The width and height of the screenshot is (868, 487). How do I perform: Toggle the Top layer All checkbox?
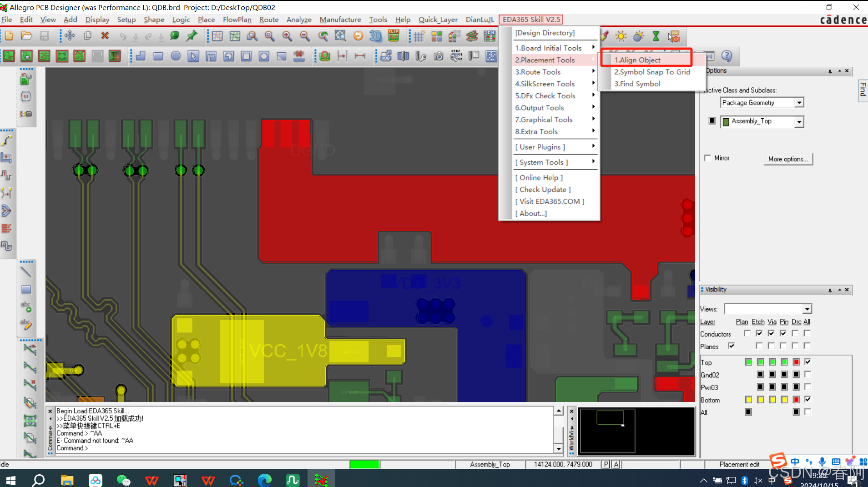click(x=807, y=362)
